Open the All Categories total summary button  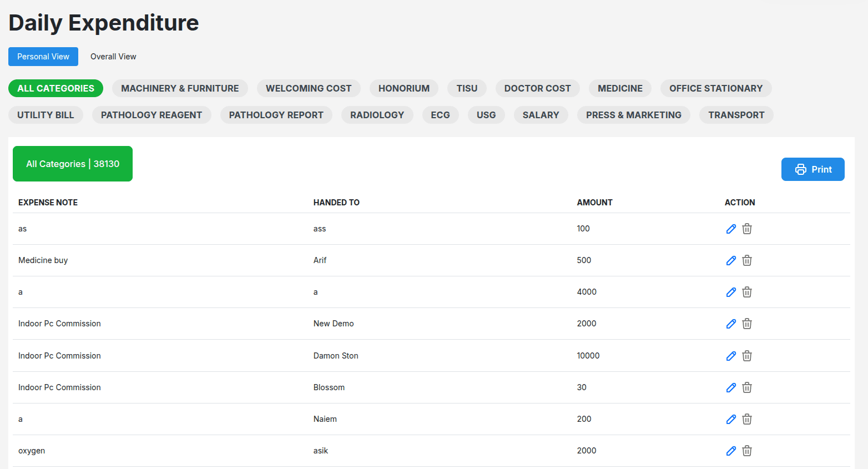tap(73, 164)
